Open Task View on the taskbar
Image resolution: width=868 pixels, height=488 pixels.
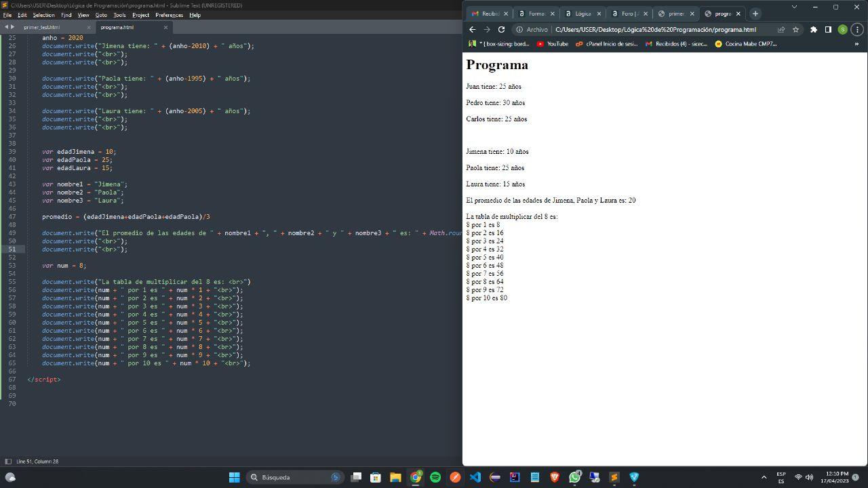(x=356, y=477)
